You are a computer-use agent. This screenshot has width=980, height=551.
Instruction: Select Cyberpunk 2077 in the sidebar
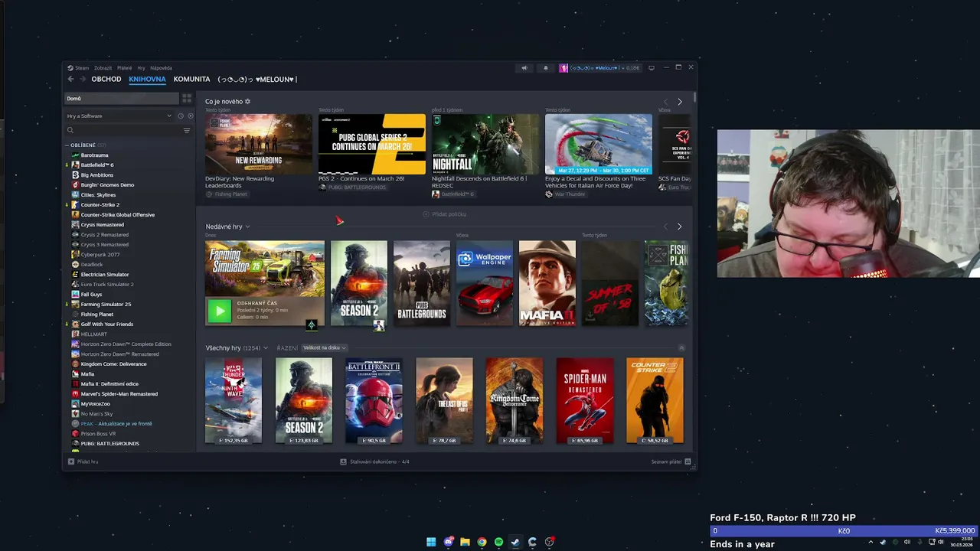point(100,254)
